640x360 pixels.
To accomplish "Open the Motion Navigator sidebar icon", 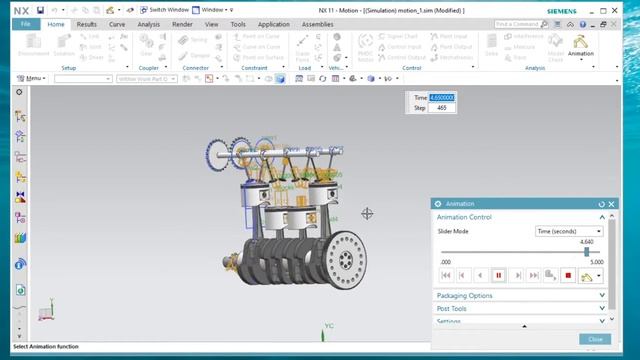I will (20, 116).
